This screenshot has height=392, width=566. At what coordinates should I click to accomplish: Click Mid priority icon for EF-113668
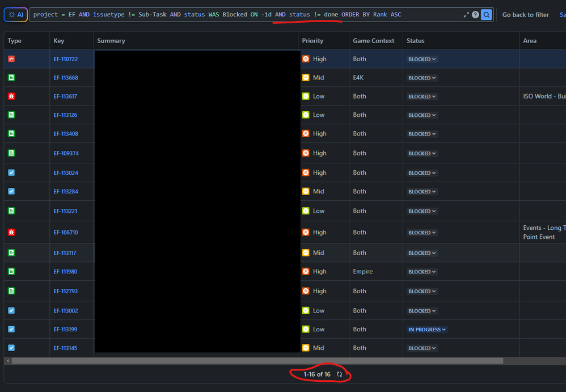306,78
